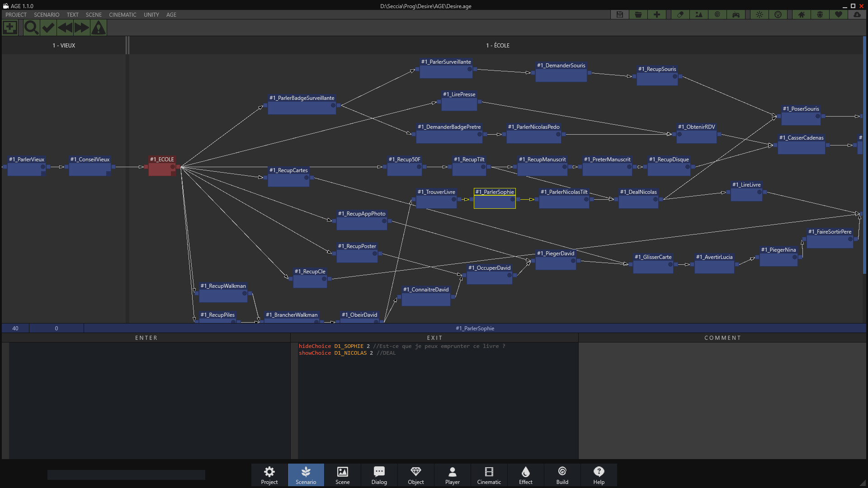Image resolution: width=868 pixels, height=488 pixels.
Task: Upload the project via the cloud icon
Action: [858, 14]
